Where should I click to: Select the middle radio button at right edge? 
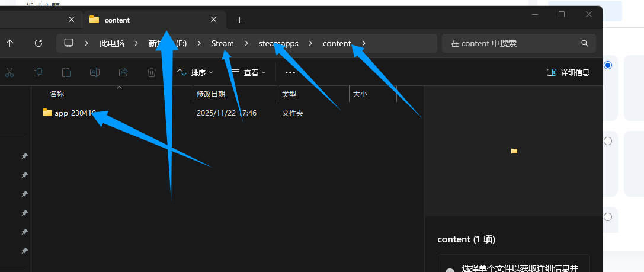click(x=607, y=141)
